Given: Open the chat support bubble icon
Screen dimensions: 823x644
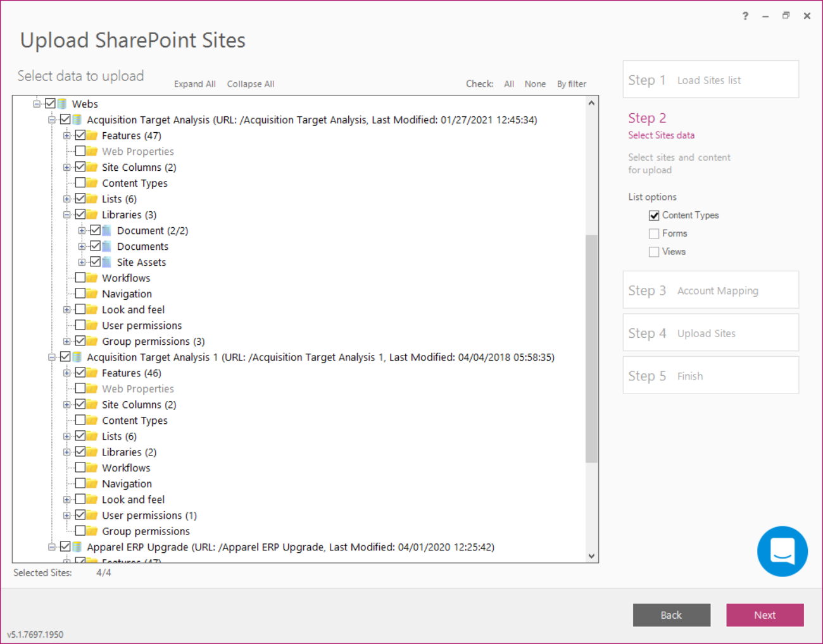Looking at the screenshot, I should click(x=782, y=551).
